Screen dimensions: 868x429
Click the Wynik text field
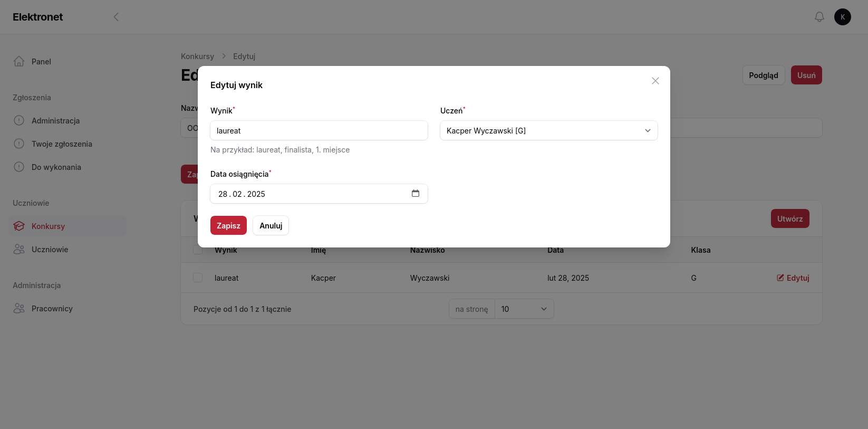[319, 130]
